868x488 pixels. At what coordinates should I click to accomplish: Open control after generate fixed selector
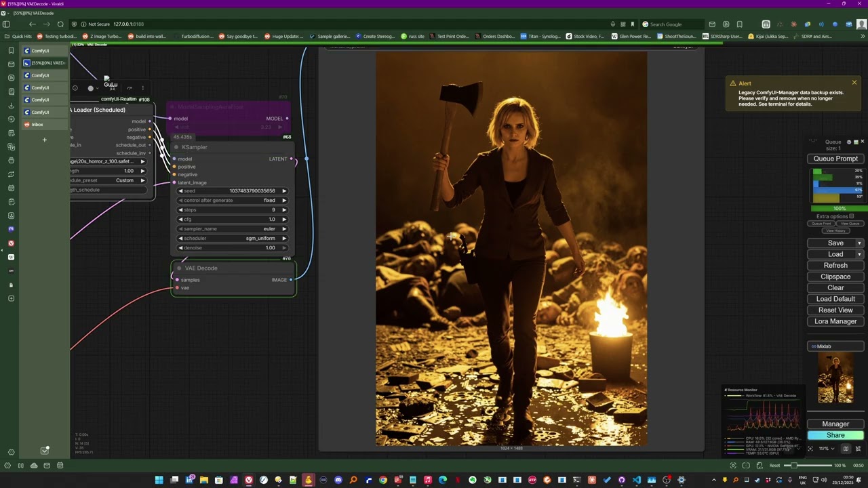(232, 200)
